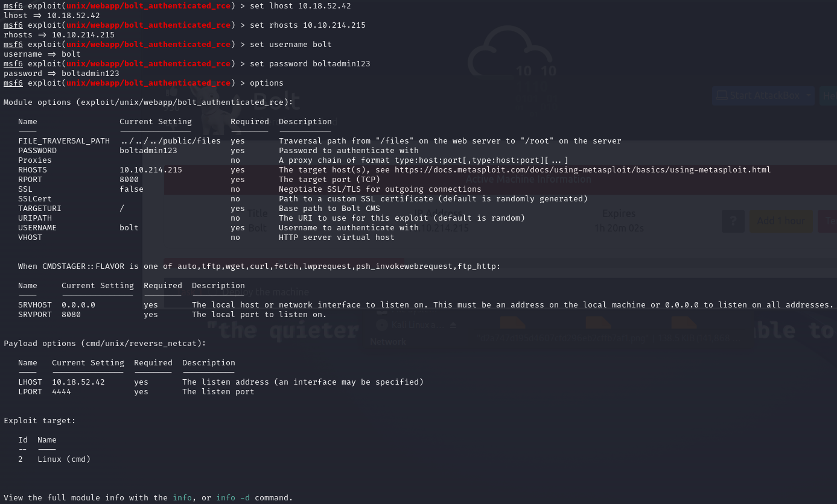Select the 8000 RPORT value

pyautogui.click(x=129, y=180)
